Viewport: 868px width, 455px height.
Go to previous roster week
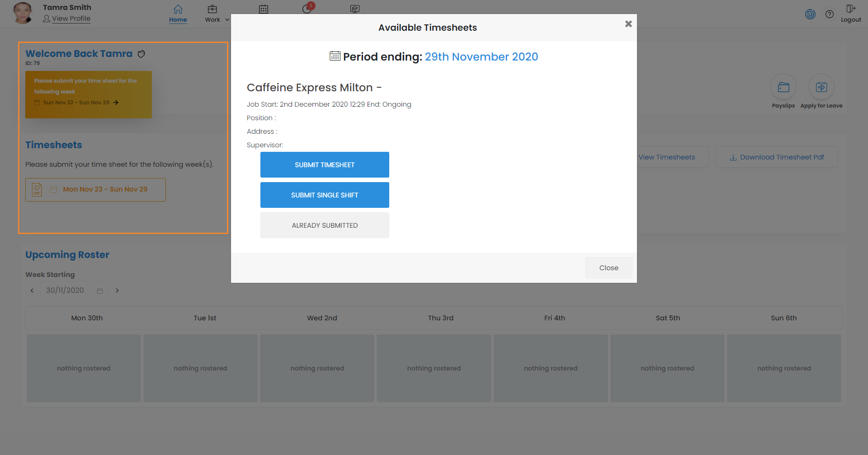32,291
